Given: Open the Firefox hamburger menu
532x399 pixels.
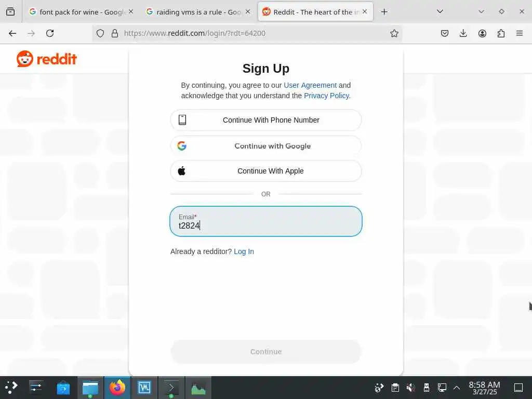Looking at the screenshot, I should pos(520,33).
